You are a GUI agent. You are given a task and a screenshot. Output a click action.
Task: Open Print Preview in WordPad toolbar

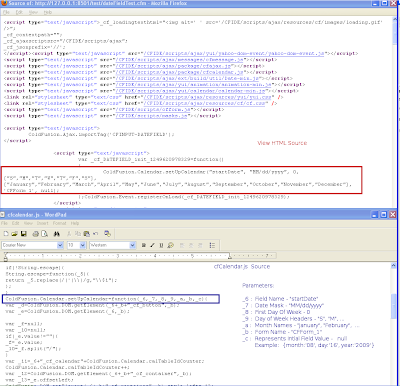(44, 234)
